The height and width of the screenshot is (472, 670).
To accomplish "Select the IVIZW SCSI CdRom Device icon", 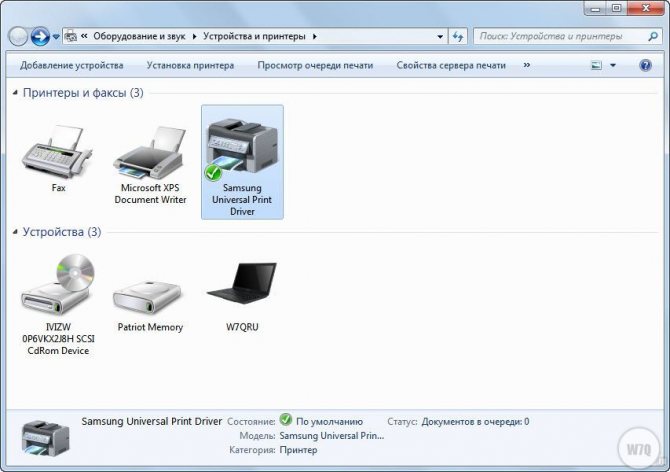I will point(58,285).
